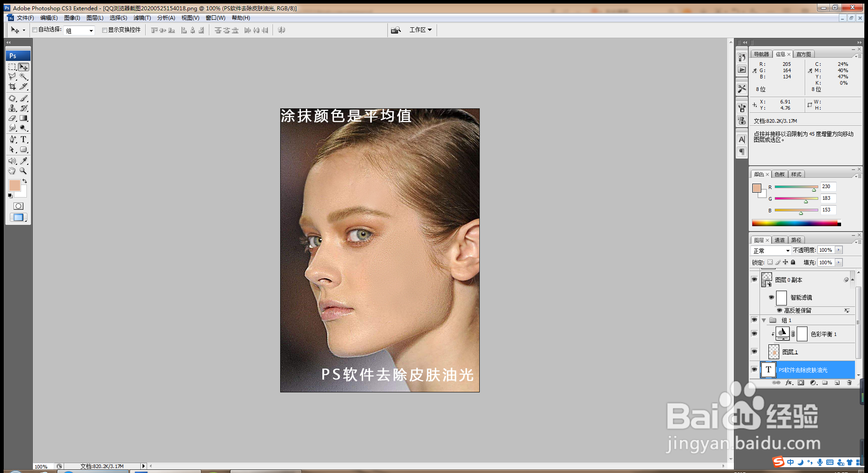Select the Hand tool
868x473 pixels.
click(13, 171)
